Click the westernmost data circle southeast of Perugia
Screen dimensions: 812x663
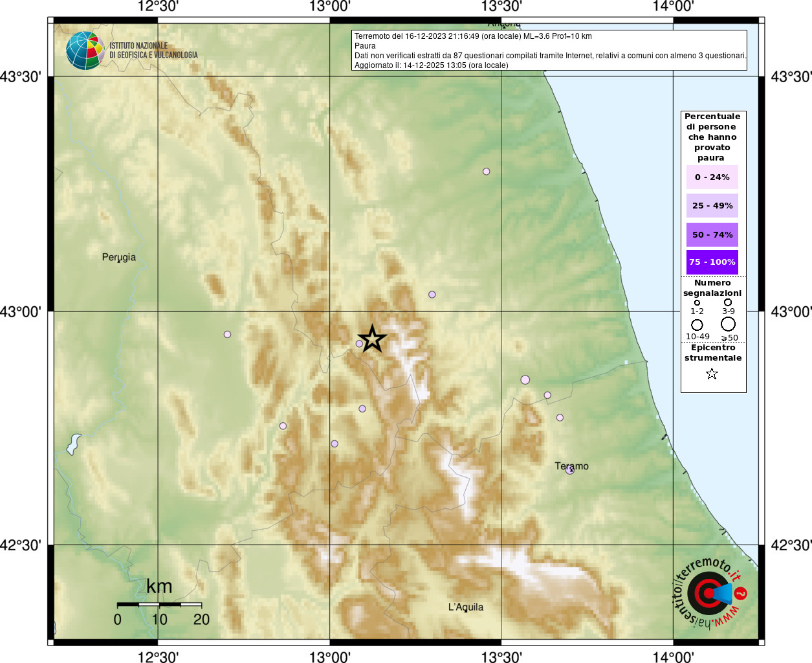(227, 334)
